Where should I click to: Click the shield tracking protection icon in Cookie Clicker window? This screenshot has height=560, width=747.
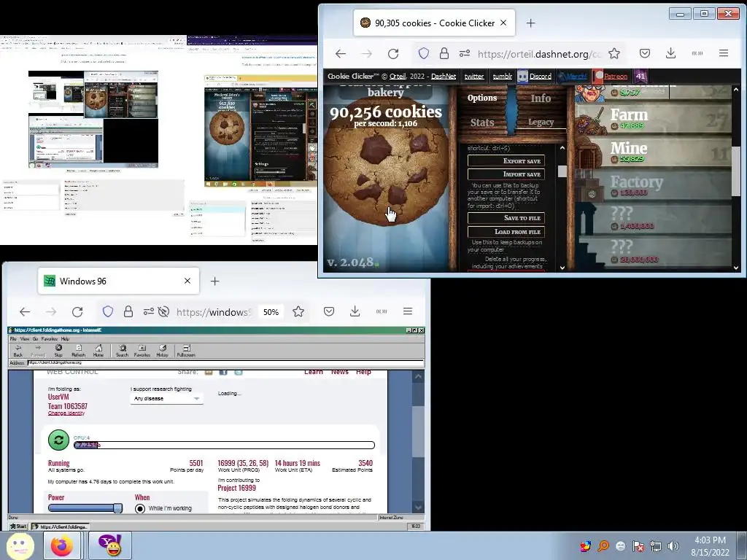tap(424, 53)
